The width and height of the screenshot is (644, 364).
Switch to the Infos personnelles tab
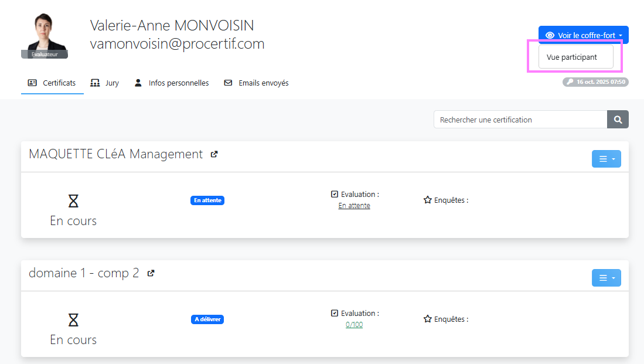[172, 83]
